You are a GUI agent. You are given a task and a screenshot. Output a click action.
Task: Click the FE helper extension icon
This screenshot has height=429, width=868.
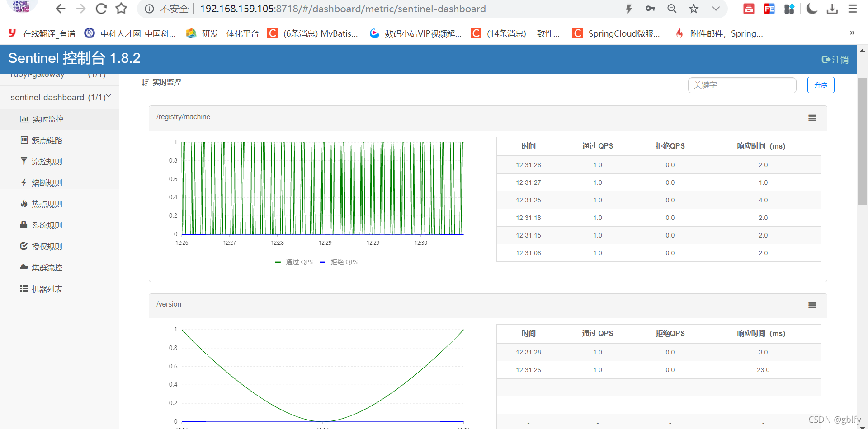[769, 9]
